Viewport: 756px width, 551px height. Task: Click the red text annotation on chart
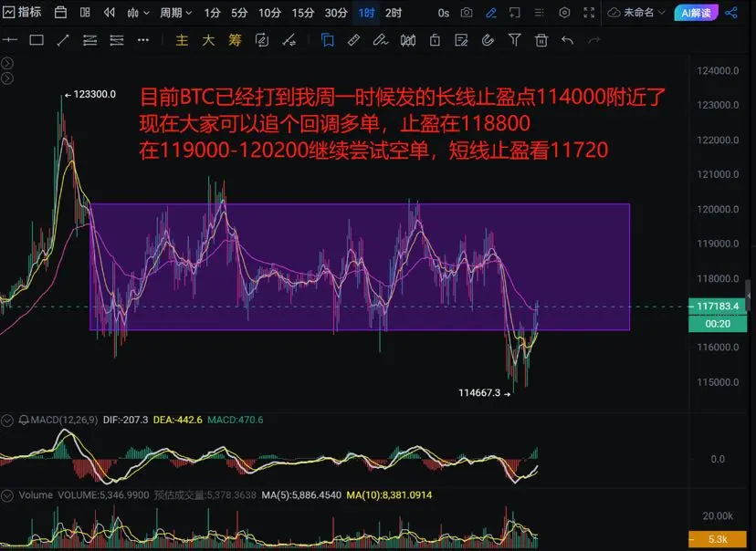point(403,124)
